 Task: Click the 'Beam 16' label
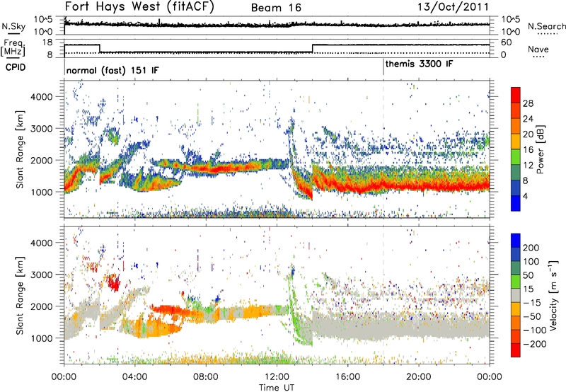(x=276, y=8)
